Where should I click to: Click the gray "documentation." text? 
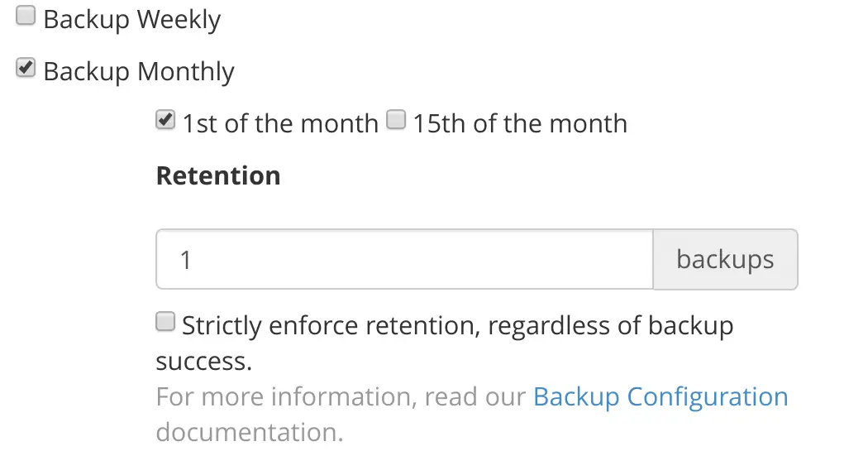[x=249, y=432]
